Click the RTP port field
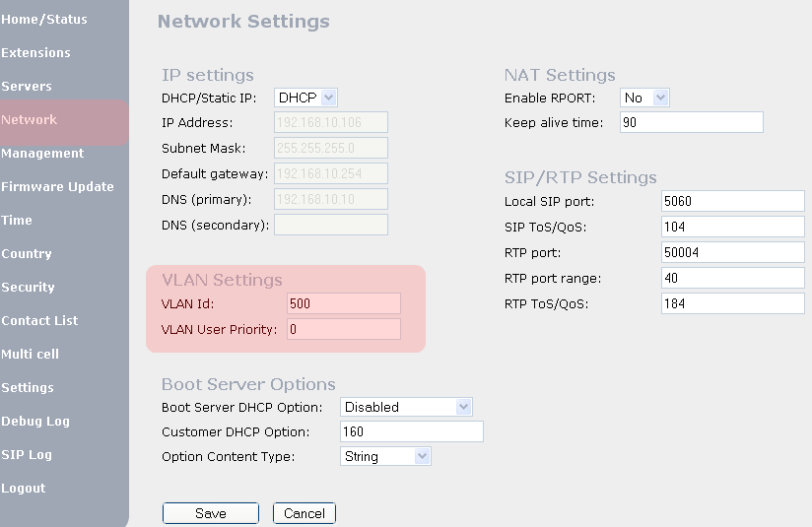Screen dimensions: 812x527 tap(733, 252)
